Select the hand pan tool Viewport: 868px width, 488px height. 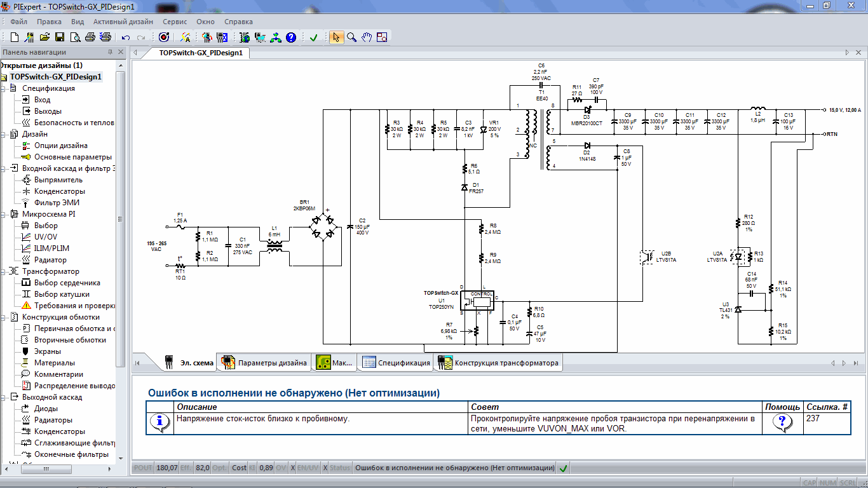(367, 37)
